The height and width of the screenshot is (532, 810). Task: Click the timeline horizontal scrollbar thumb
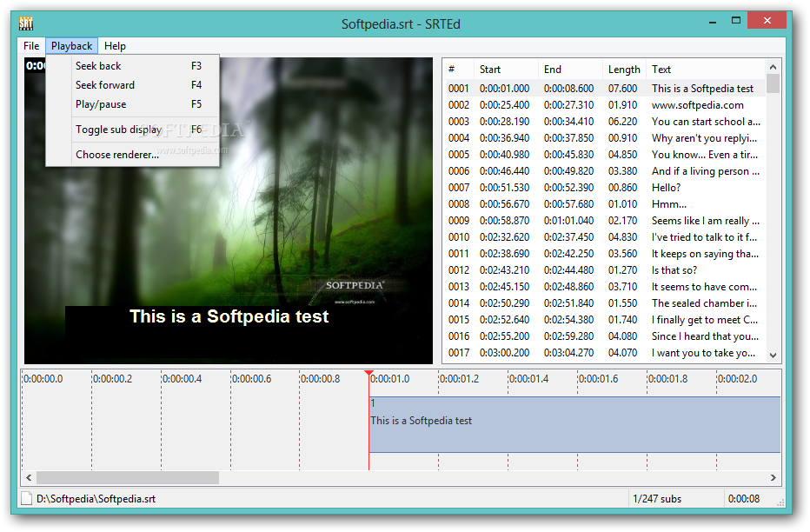click(x=128, y=478)
